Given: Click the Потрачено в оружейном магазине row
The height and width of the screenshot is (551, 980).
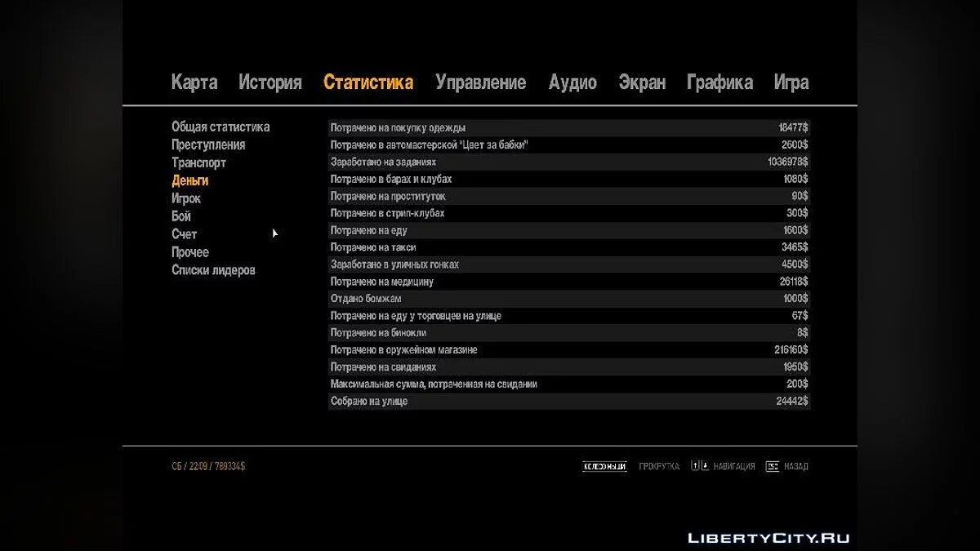Looking at the screenshot, I should (x=568, y=350).
